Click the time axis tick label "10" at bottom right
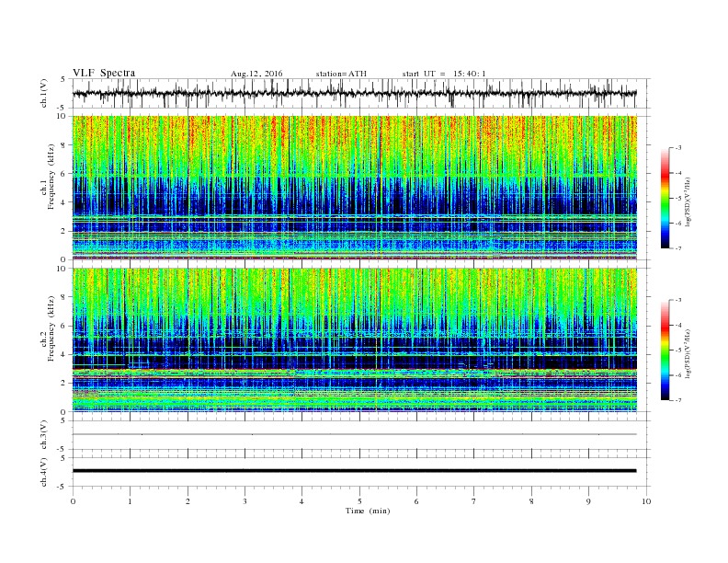Screen dimensions: 728x563 point(646,501)
